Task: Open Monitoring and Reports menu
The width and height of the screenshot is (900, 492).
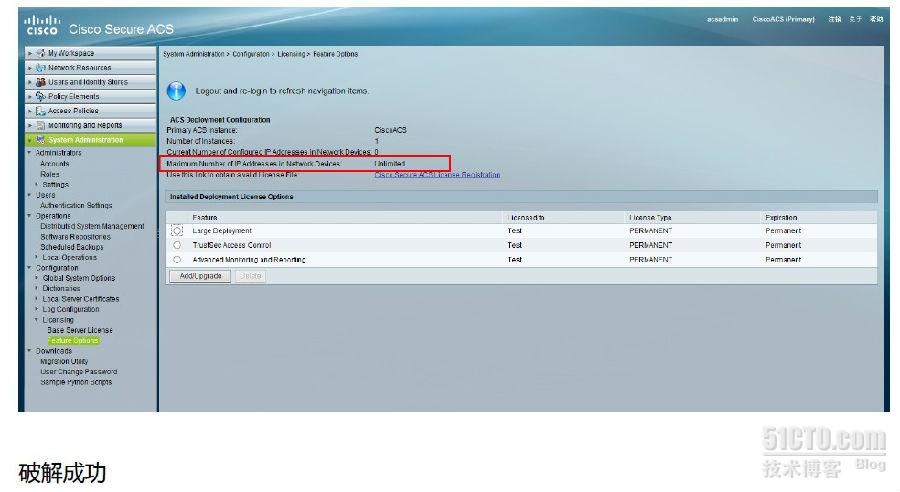Action: (x=90, y=125)
